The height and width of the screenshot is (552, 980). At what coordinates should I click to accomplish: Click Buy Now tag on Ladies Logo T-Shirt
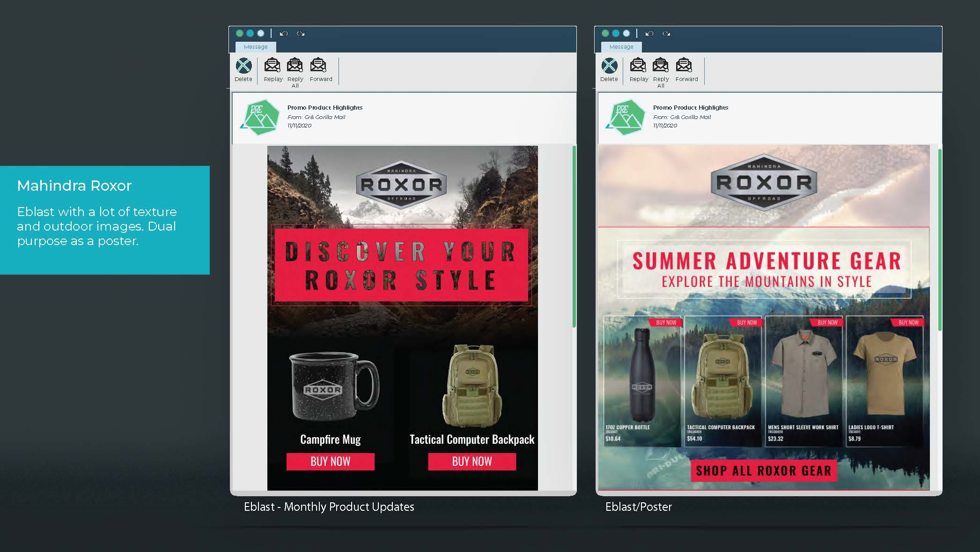coord(908,322)
